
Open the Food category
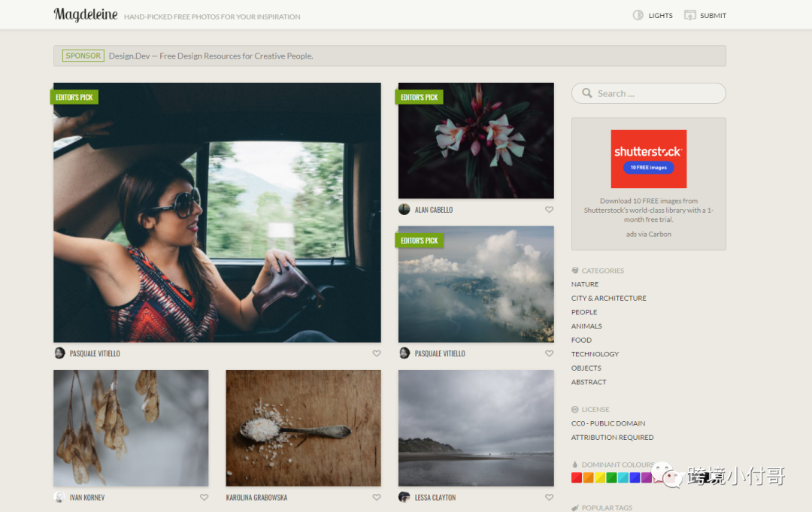(581, 340)
